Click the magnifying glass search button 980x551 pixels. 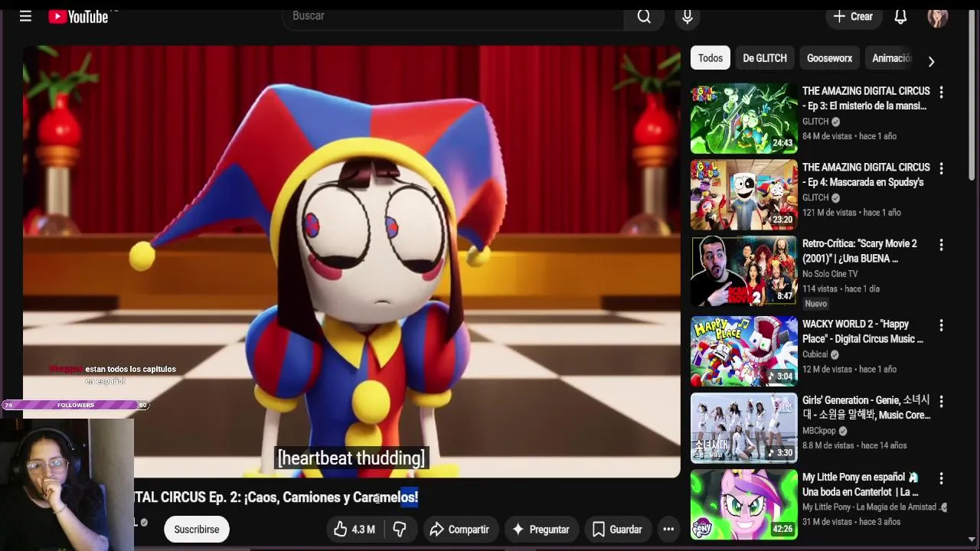(x=644, y=16)
